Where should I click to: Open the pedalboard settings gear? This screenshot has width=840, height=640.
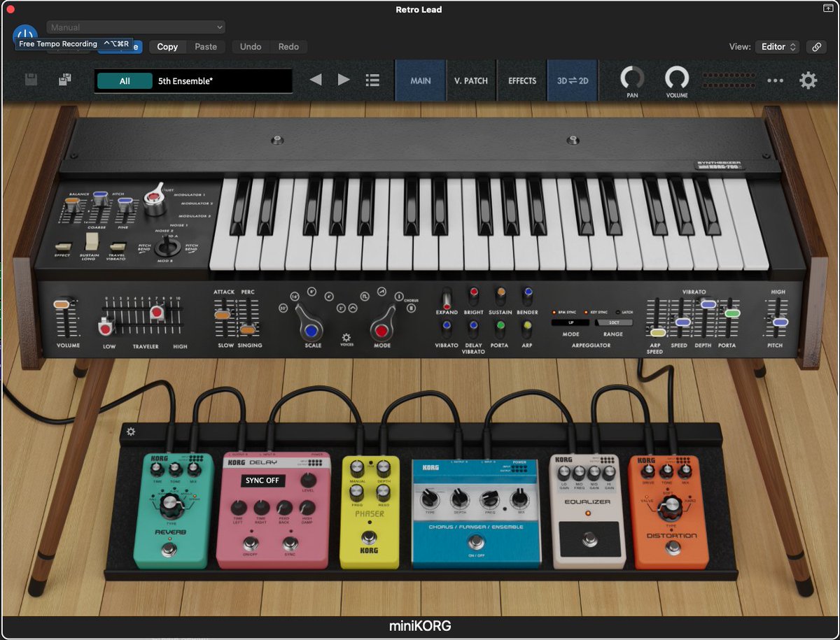[131, 432]
